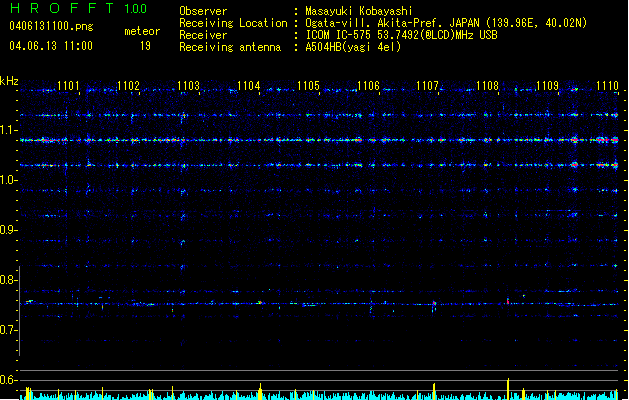Click time marker 1110
The width and height of the screenshot is (629, 400).
607,86
